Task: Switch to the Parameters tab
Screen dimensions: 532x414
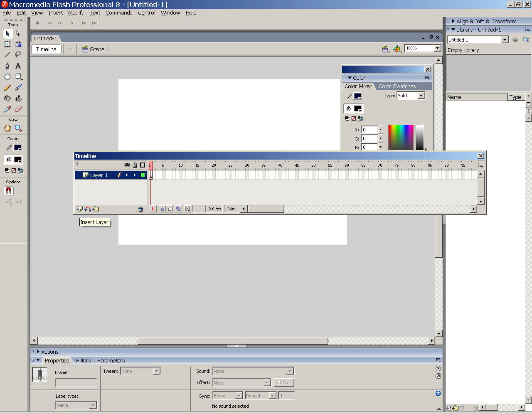Action: [111, 361]
